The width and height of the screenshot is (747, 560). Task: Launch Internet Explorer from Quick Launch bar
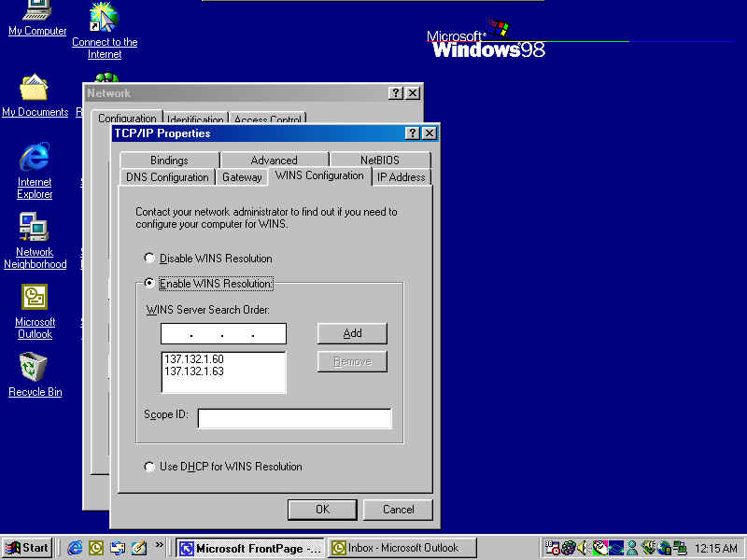click(75, 548)
